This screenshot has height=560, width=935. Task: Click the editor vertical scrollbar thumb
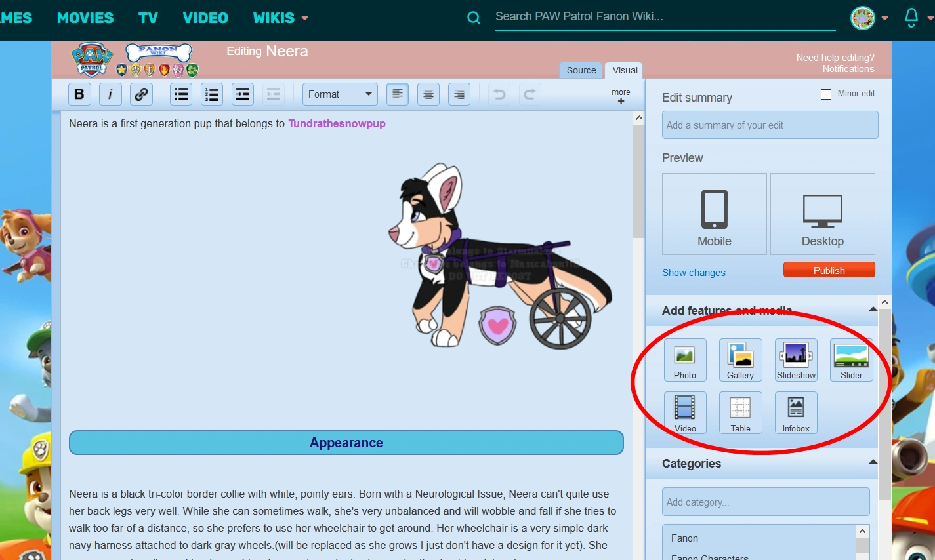[x=638, y=181]
